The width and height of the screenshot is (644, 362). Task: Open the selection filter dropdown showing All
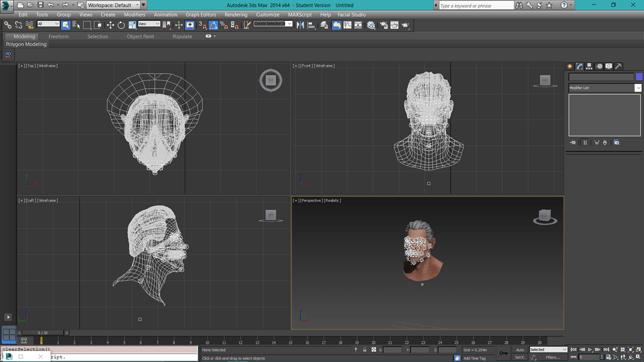point(47,25)
